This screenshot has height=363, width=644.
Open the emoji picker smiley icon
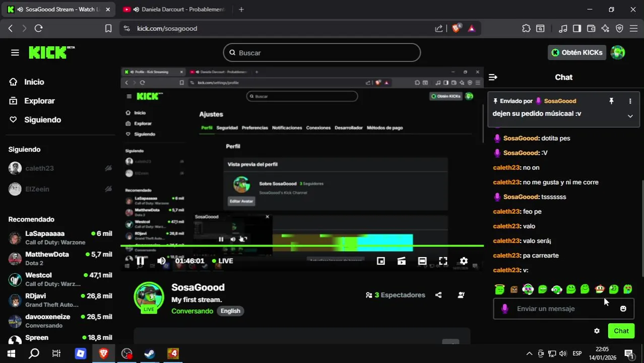623,309
